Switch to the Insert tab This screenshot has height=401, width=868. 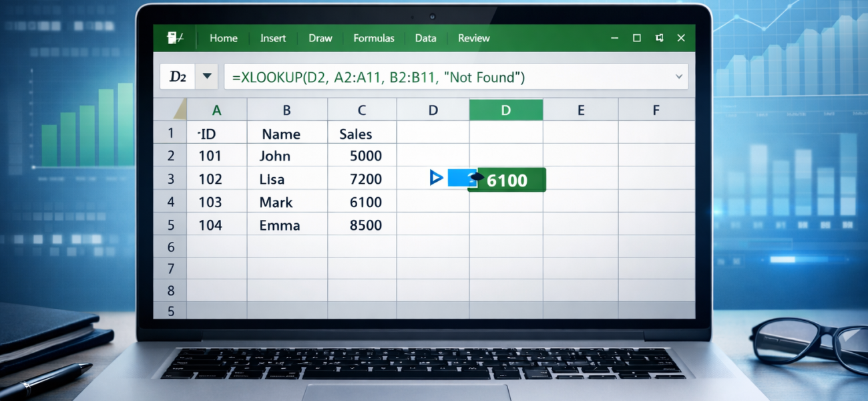click(x=273, y=38)
